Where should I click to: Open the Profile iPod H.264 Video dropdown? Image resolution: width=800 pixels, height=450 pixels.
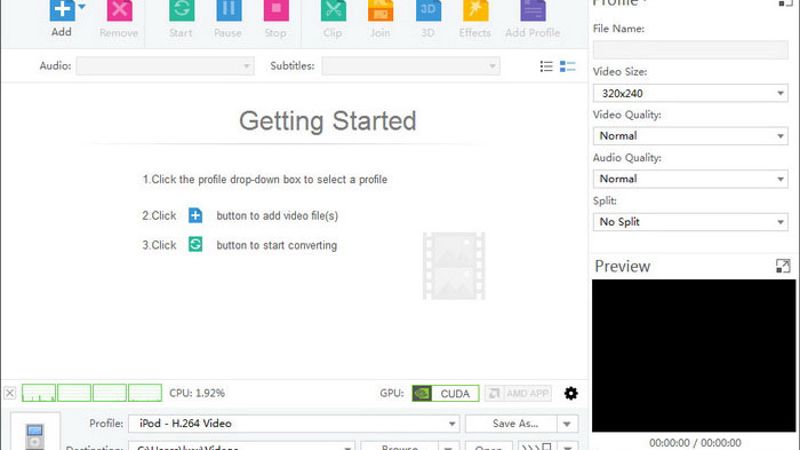[x=294, y=423]
